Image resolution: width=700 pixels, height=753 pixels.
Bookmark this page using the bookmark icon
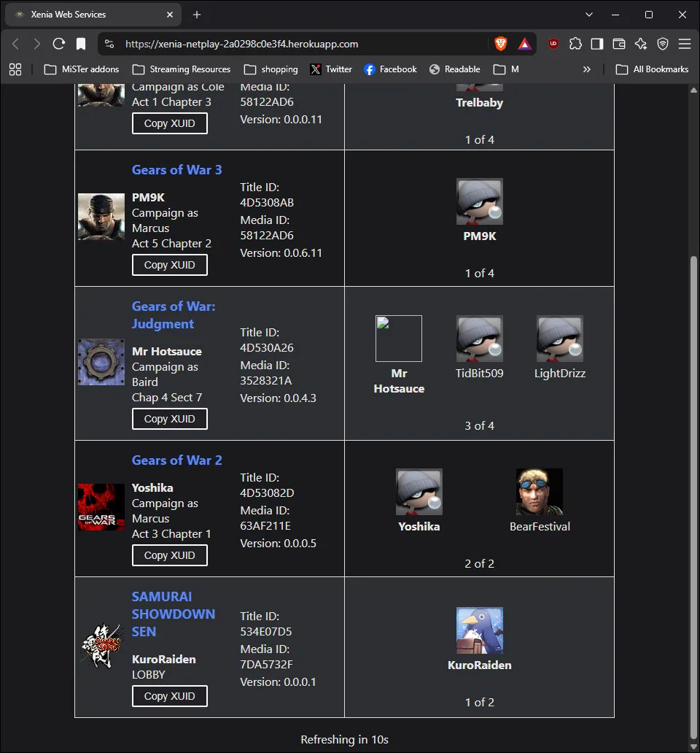click(x=81, y=45)
